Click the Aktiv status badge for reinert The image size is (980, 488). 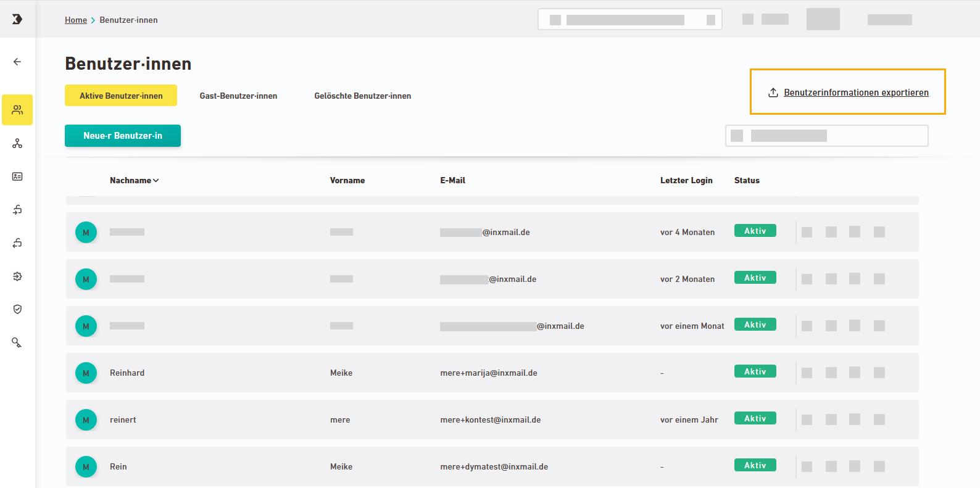point(755,418)
